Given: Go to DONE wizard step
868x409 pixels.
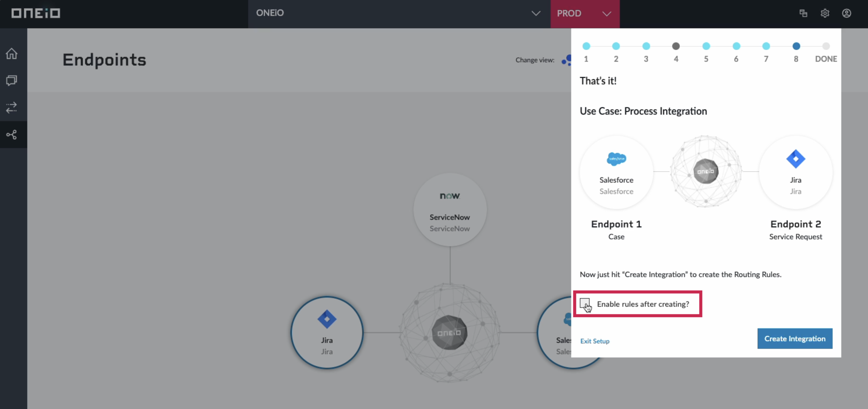Looking at the screenshot, I should [x=826, y=46].
